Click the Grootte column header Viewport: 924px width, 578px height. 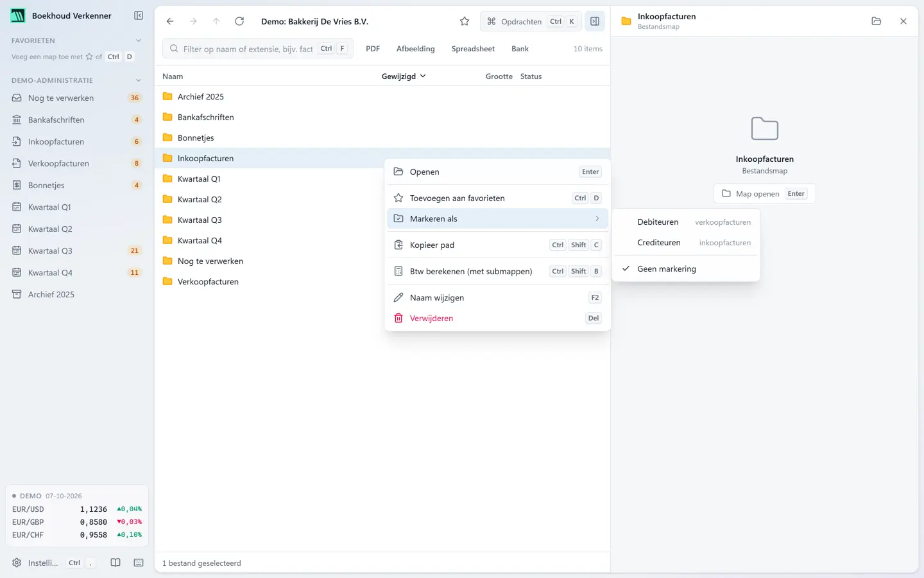tap(499, 76)
